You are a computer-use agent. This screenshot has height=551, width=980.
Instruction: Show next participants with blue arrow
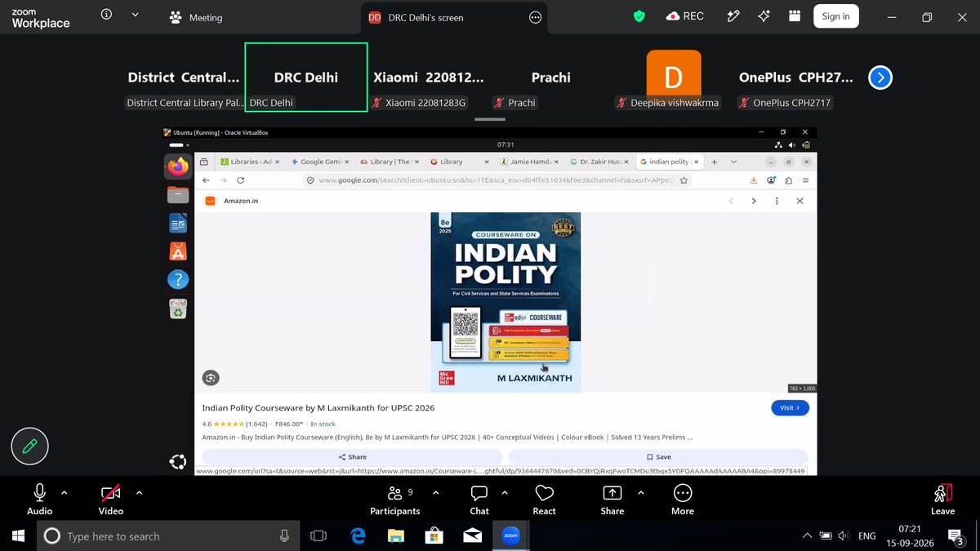[x=880, y=78]
